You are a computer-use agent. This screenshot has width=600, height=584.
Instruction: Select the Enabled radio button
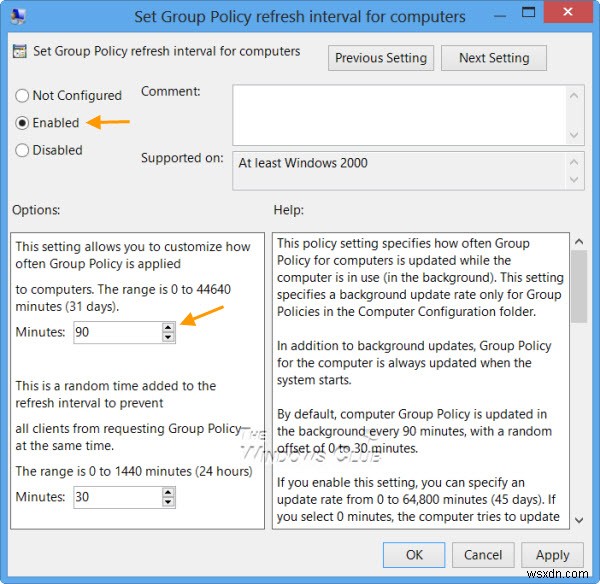(22, 123)
